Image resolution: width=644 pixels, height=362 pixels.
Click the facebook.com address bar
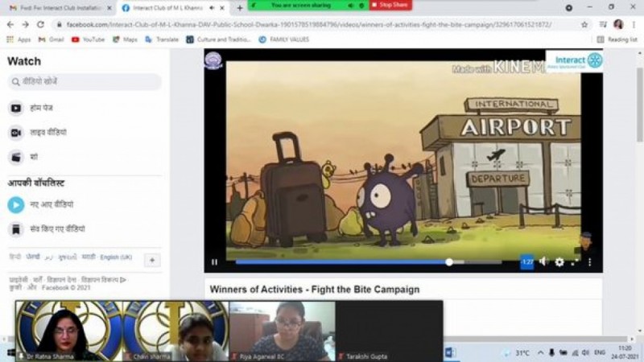[309, 25]
